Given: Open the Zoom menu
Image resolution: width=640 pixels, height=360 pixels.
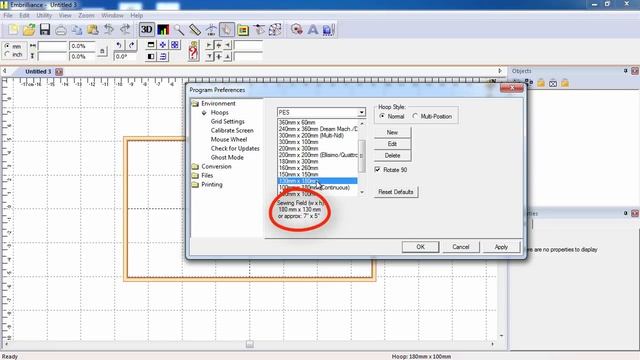Looking at the screenshot, I should click(x=86, y=15).
